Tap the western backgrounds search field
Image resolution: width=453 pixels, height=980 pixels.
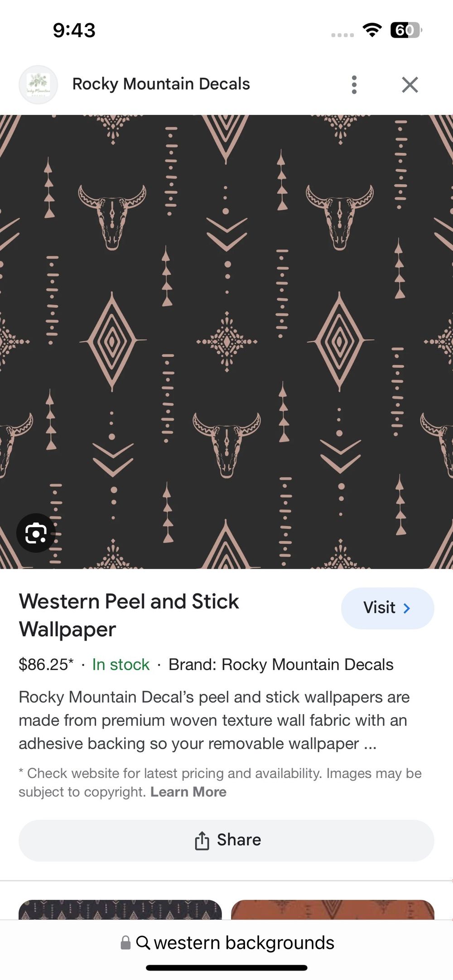226,942
